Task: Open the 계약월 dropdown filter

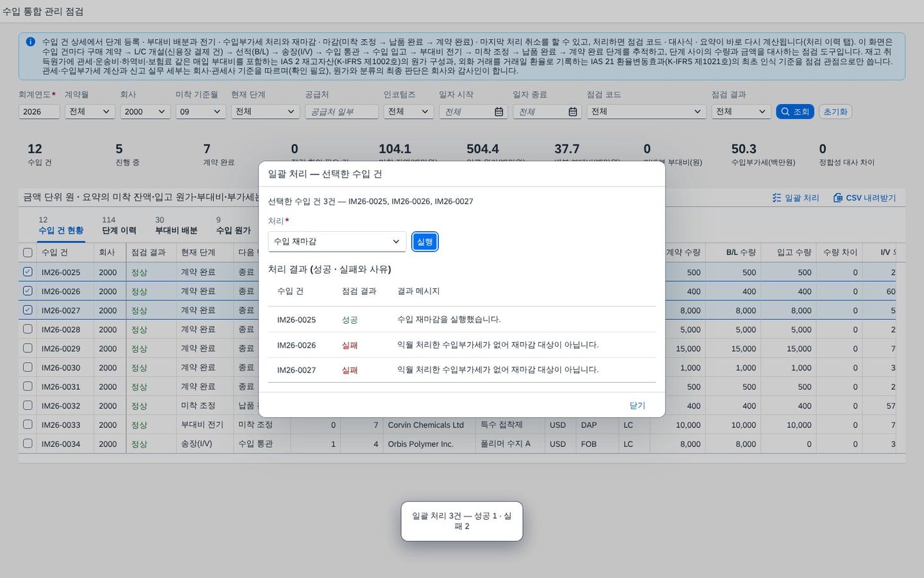Action: coord(90,112)
